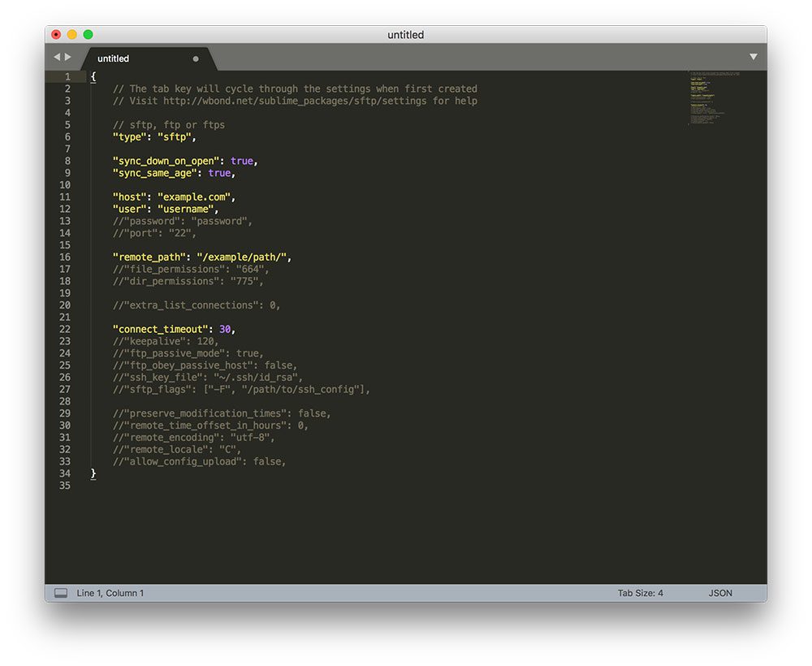The image size is (812, 666).
Task: Close the untitled tab via unsaved dot
Action: point(196,59)
